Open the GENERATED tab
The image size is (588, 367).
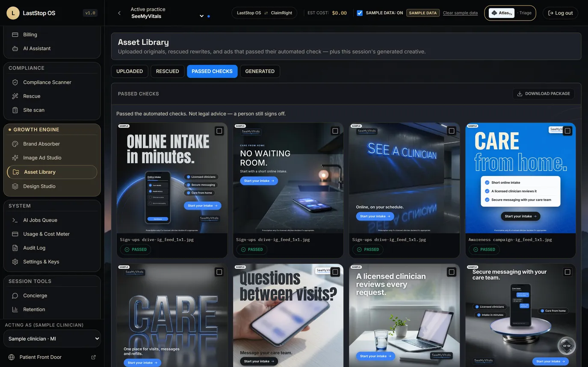[x=260, y=71]
